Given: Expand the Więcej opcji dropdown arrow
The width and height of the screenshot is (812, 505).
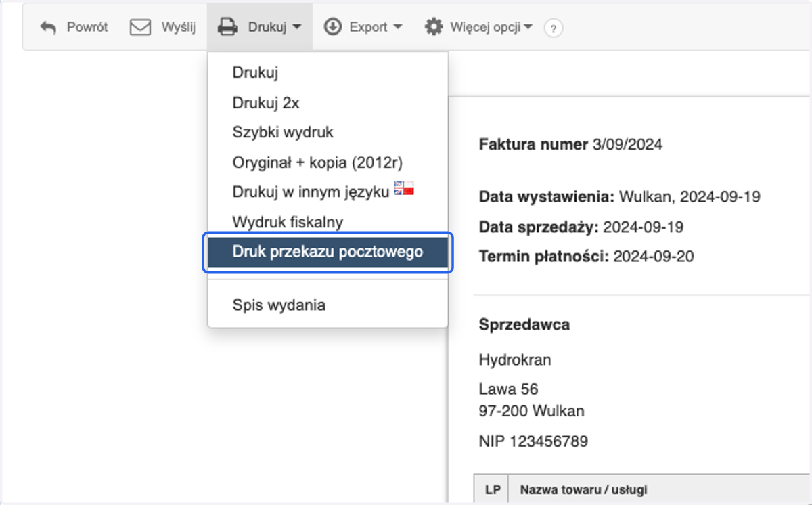Looking at the screenshot, I should tap(528, 27).
